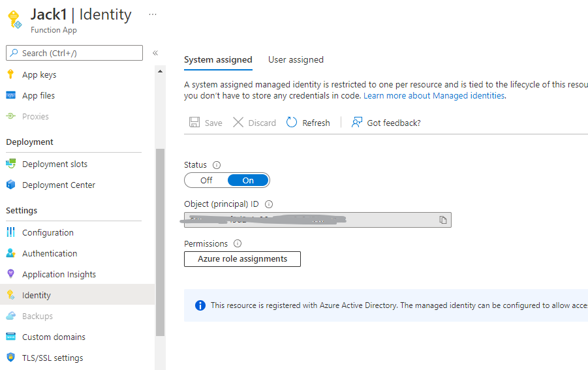Screen dimensions: 588x370
Task: Click the Jack1 Function App key logo
Action: pos(14,20)
